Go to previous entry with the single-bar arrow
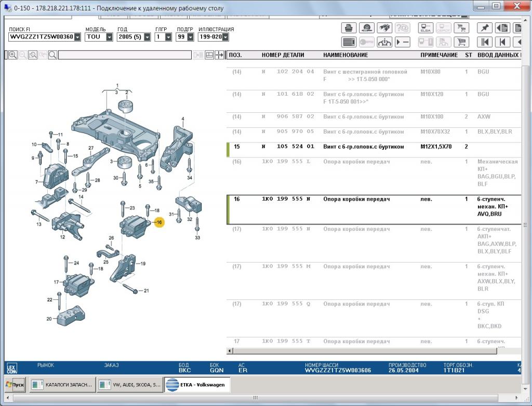The height and width of the screenshot is (406, 532). pyautogui.click(x=502, y=42)
